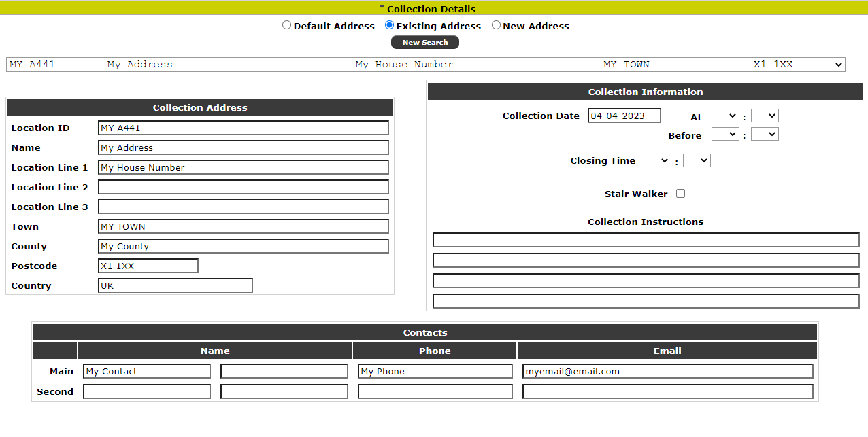This screenshot has height=437, width=868.
Task: Click the Second contact Phone field
Action: tap(435, 391)
